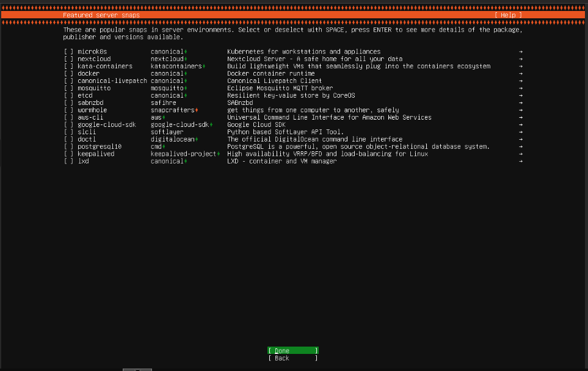Show details for the doctl snap

(520, 139)
